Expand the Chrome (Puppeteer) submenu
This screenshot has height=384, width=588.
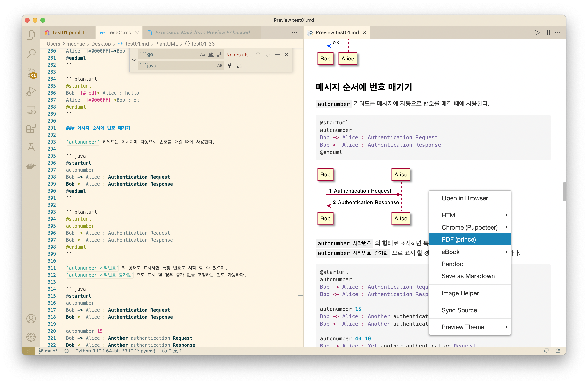coord(469,227)
